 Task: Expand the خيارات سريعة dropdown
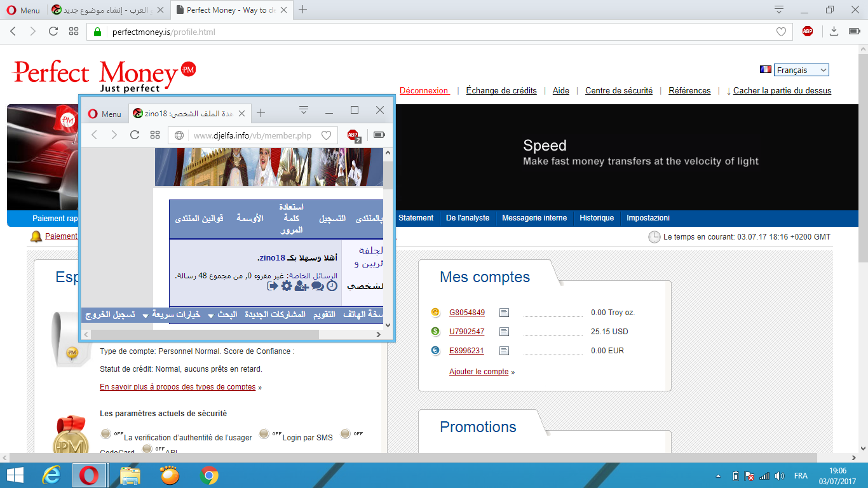tap(170, 315)
